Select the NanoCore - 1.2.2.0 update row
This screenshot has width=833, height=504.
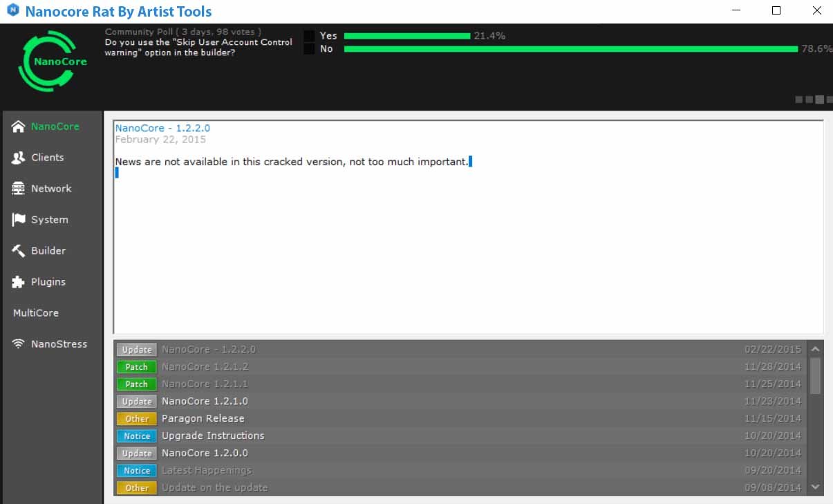(460, 350)
